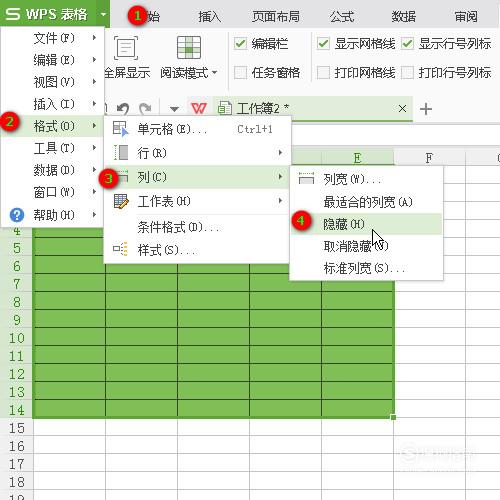Select 标准列宽(S) option

point(367,268)
